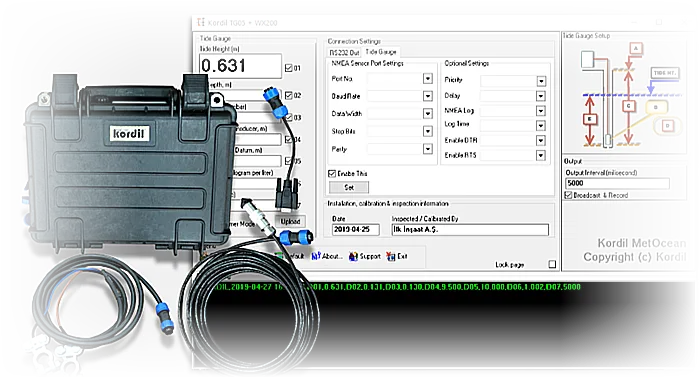This screenshot has width=700, height=378.
Task: Expand the BaudRate dropdown
Action: click(428, 96)
